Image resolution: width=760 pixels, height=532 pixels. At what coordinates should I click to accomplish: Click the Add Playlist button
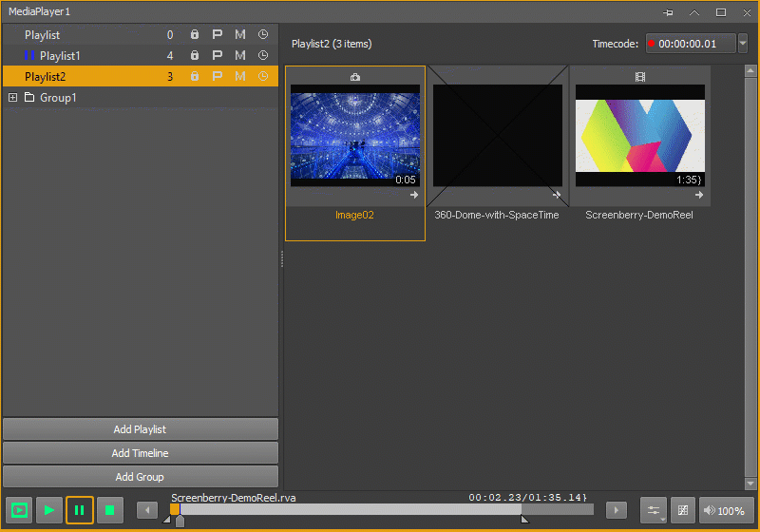140,429
